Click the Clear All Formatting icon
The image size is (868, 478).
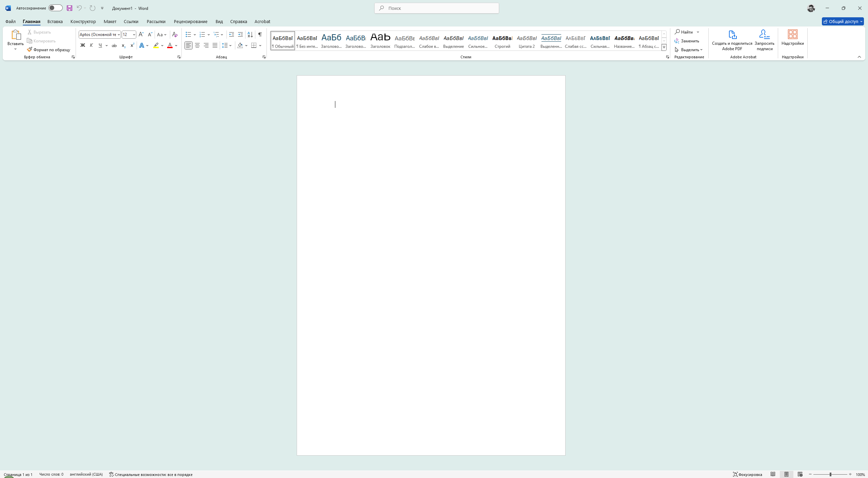tap(175, 35)
